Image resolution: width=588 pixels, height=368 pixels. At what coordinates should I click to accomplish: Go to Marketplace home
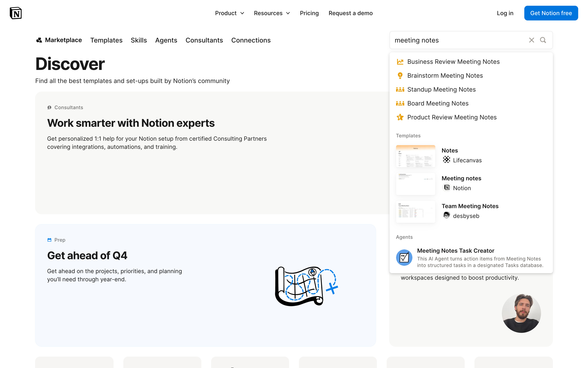click(59, 40)
